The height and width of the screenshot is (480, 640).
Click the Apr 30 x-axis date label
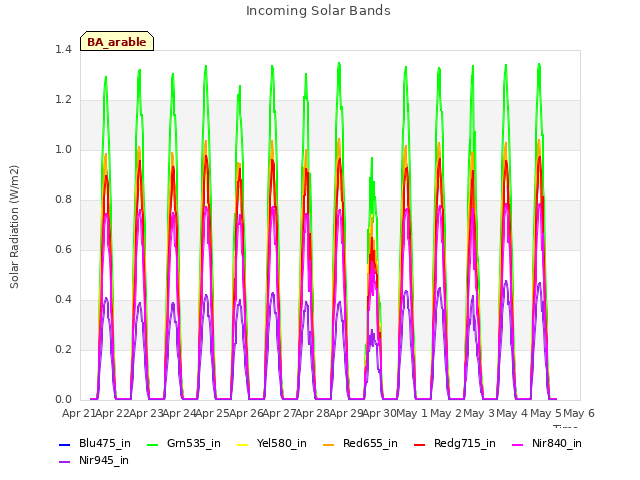click(x=380, y=413)
